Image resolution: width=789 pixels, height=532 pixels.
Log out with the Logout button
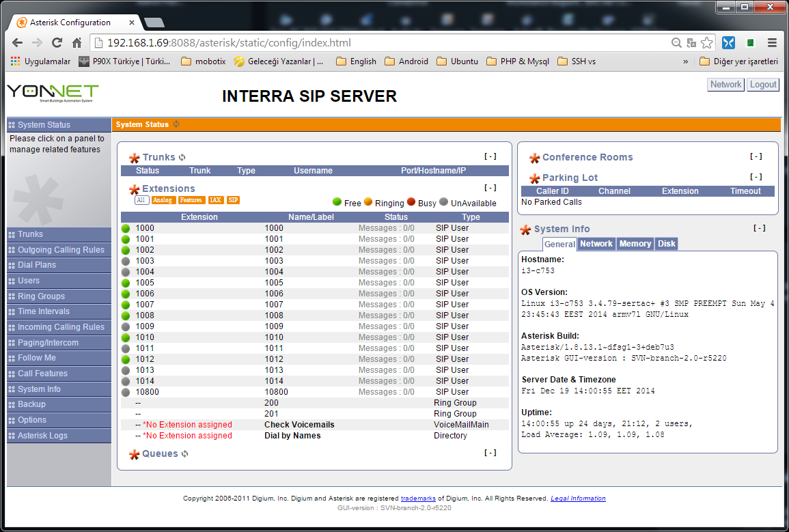pyautogui.click(x=763, y=85)
